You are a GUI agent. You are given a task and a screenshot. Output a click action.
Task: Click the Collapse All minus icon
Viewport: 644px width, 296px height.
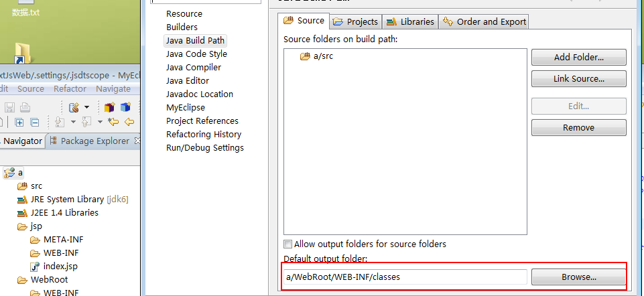point(35,122)
